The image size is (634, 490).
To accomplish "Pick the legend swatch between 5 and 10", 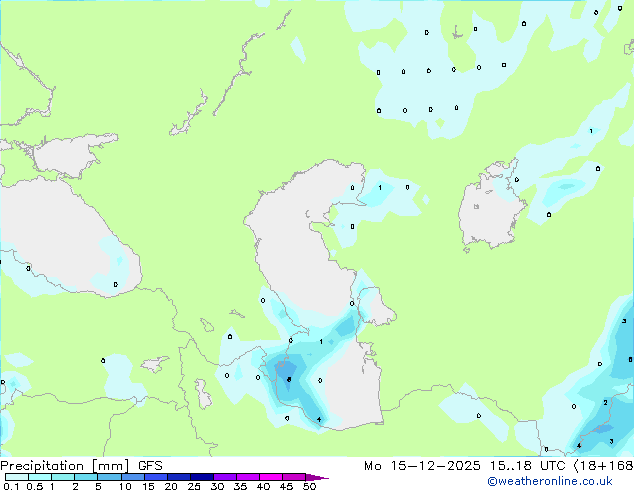I will tap(109, 477).
